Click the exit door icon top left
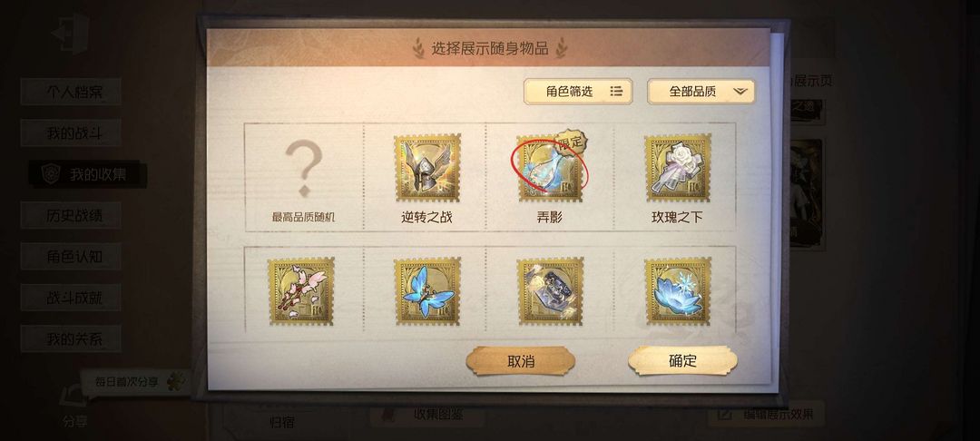 pyautogui.click(x=70, y=33)
